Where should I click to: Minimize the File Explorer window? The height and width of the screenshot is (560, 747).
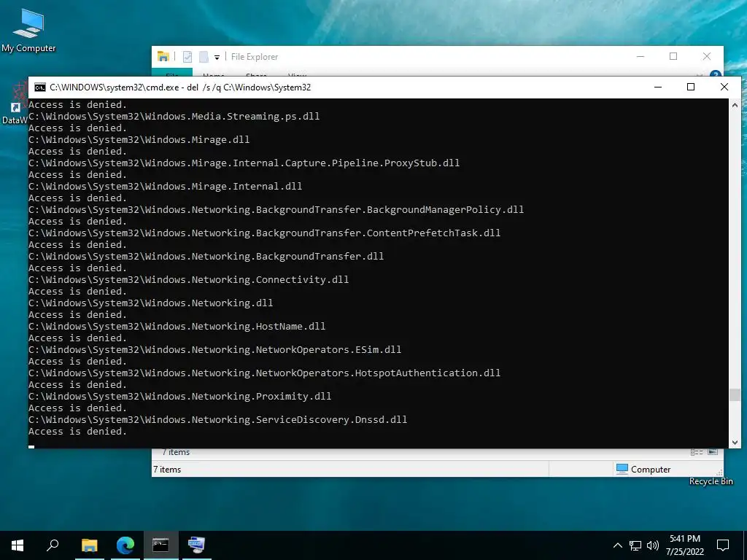pyautogui.click(x=640, y=56)
